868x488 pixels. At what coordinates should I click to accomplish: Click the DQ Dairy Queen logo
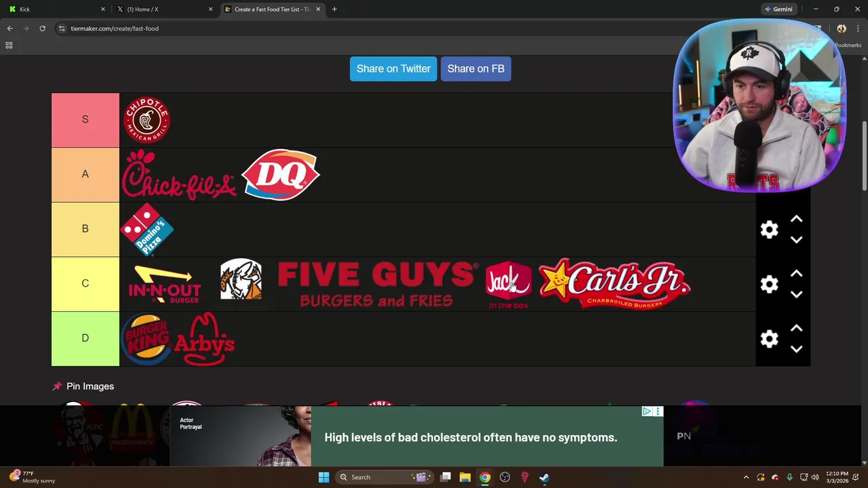click(280, 175)
